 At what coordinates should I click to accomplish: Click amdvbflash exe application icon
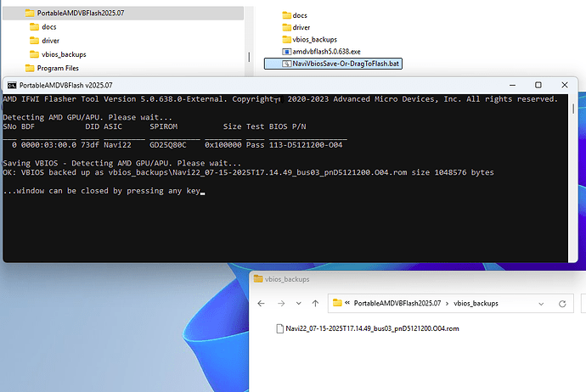pos(287,52)
